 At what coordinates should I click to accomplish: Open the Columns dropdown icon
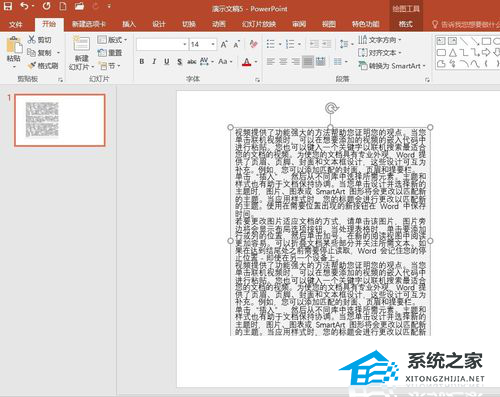click(340, 62)
